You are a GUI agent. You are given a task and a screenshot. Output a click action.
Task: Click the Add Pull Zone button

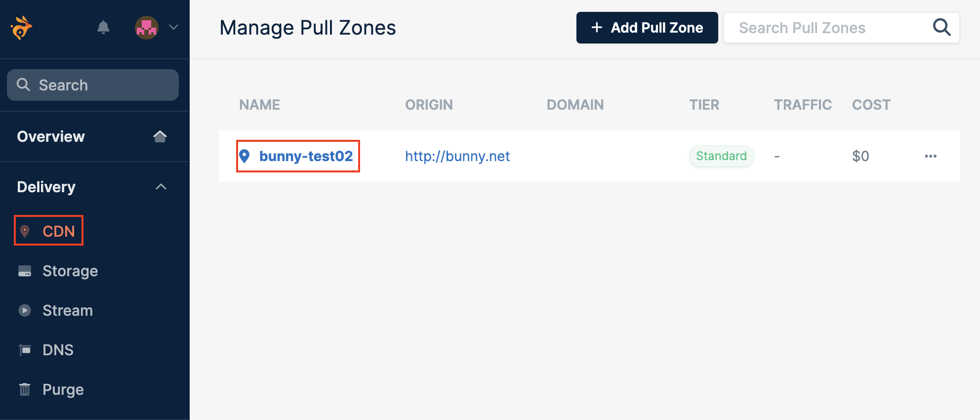(647, 28)
